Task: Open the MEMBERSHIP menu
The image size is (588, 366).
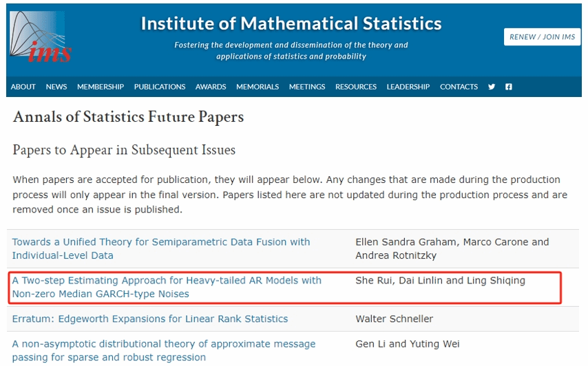Action: 101,87
